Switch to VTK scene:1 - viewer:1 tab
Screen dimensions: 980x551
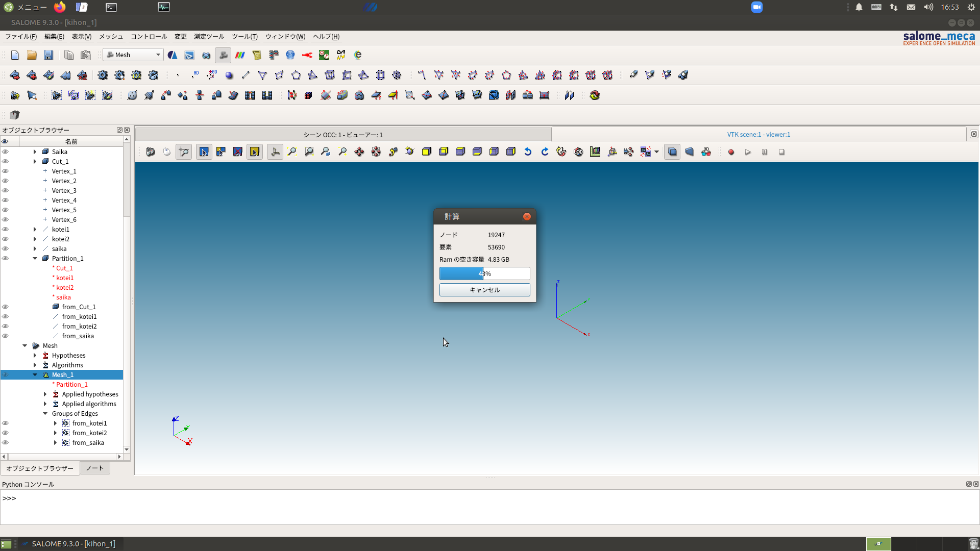[758, 135]
